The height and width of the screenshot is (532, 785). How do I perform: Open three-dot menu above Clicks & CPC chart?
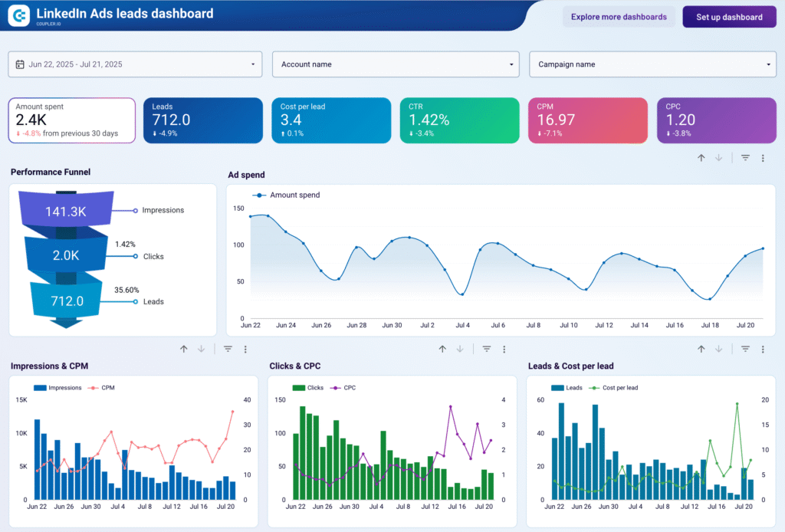pos(504,349)
